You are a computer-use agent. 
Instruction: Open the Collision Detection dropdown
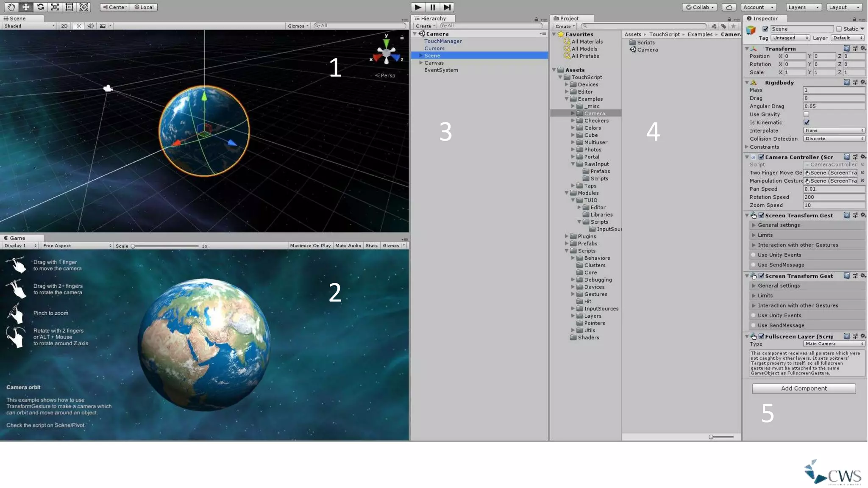[834, 139]
